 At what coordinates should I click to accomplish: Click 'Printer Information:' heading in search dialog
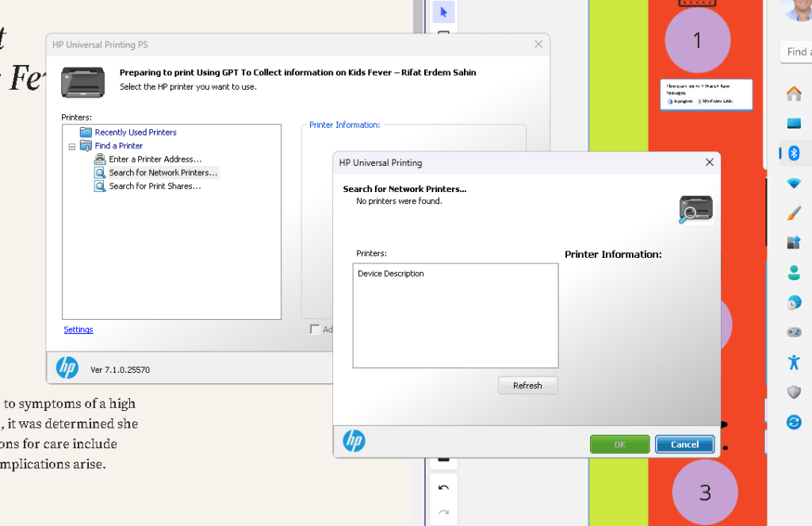click(613, 255)
